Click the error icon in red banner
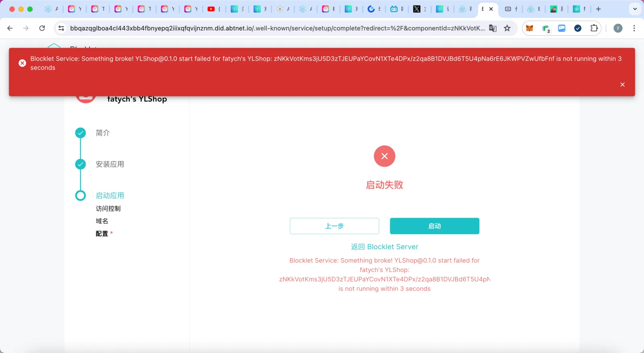This screenshot has height=353, width=644. 23,63
